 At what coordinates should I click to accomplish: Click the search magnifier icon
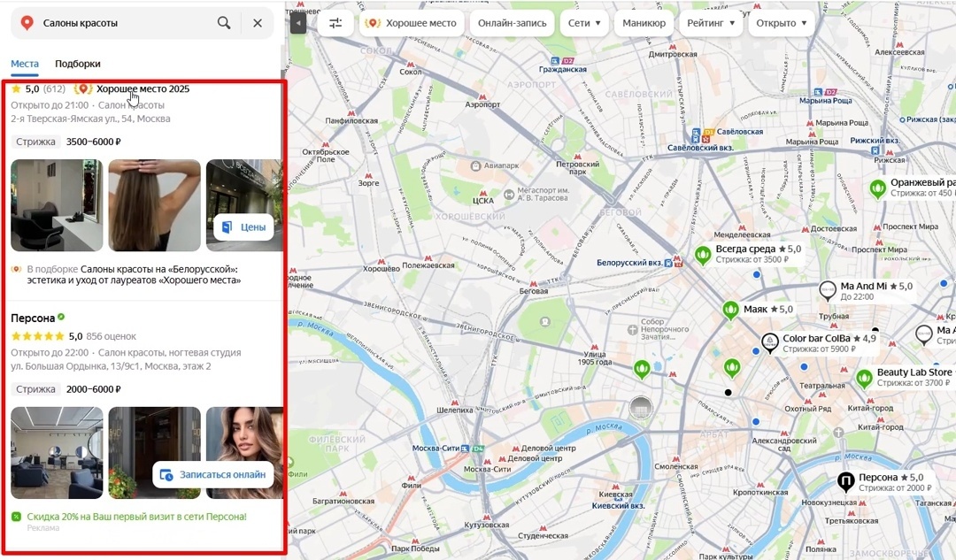click(224, 23)
